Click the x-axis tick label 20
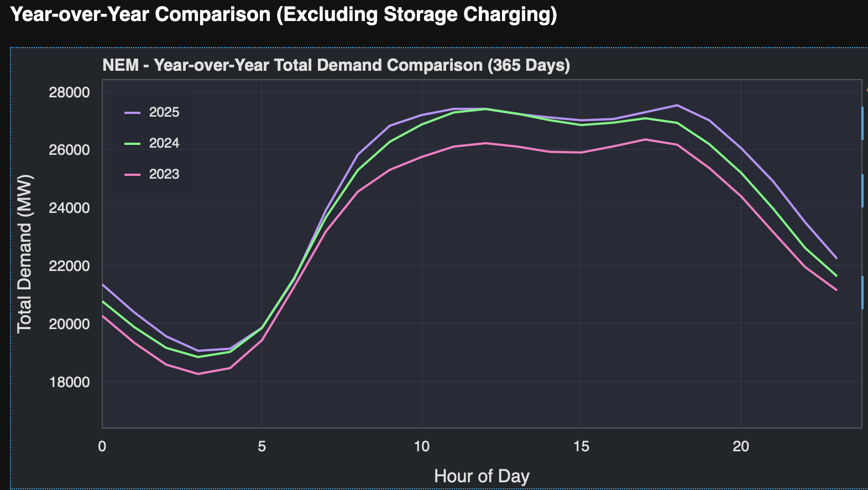868x490 pixels. (x=741, y=446)
